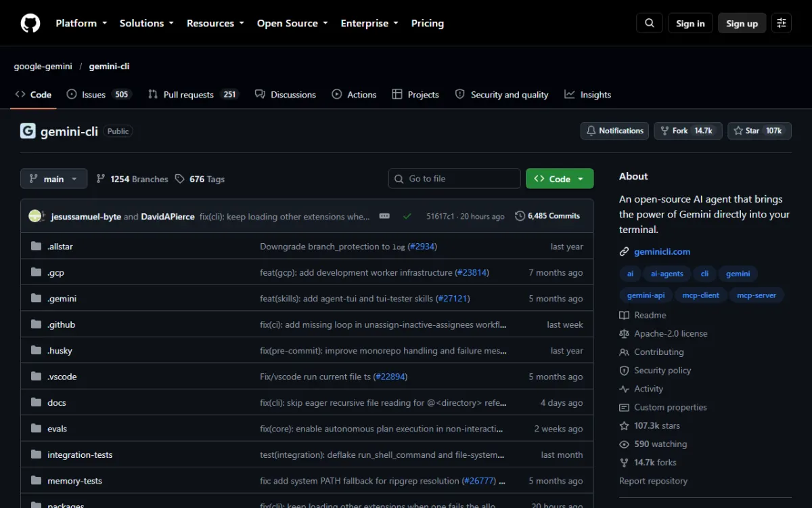This screenshot has height=508, width=812.
Task: Expand the Open Source navigation menu
Action: pos(292,23)
